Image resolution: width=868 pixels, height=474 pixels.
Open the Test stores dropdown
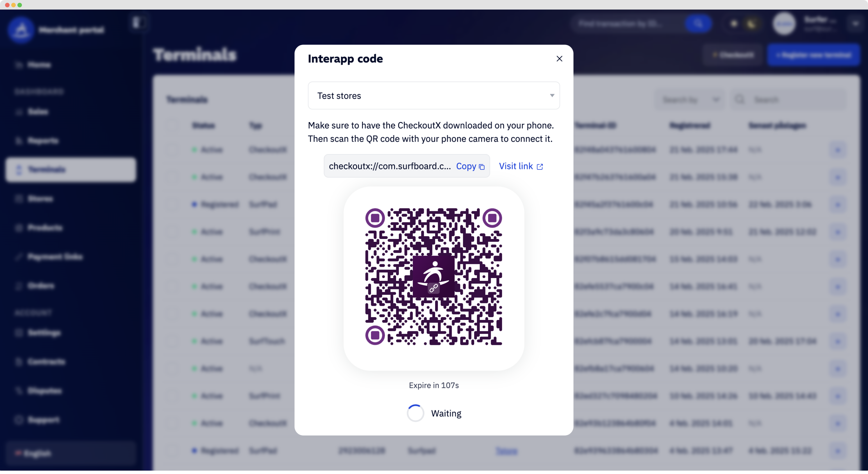434,95
